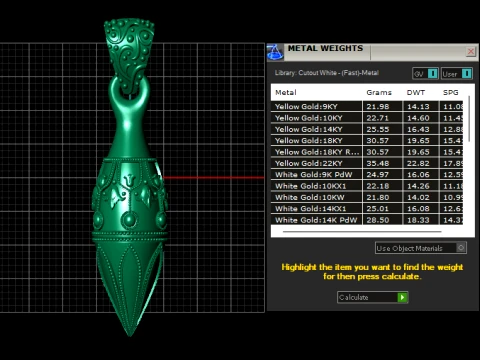Click the Grams column header
Image resolution: width=480 pixels, height=360 pixels.
(x=379, y=92)
